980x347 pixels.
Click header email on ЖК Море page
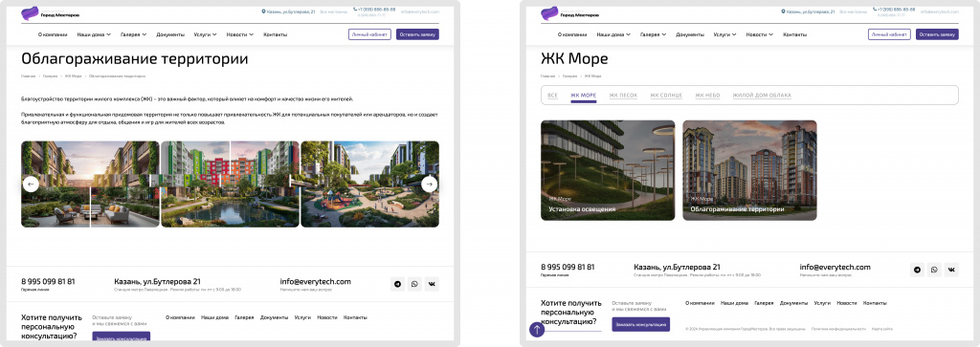(940, 11)
